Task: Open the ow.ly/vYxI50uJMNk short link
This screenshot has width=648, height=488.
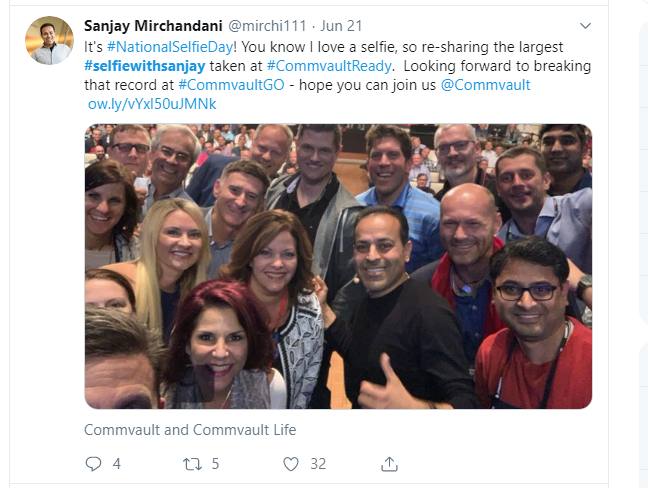Action: (152, 104)
